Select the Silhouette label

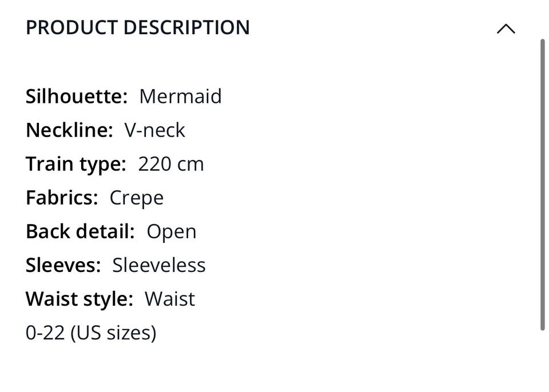pos(76,96)
